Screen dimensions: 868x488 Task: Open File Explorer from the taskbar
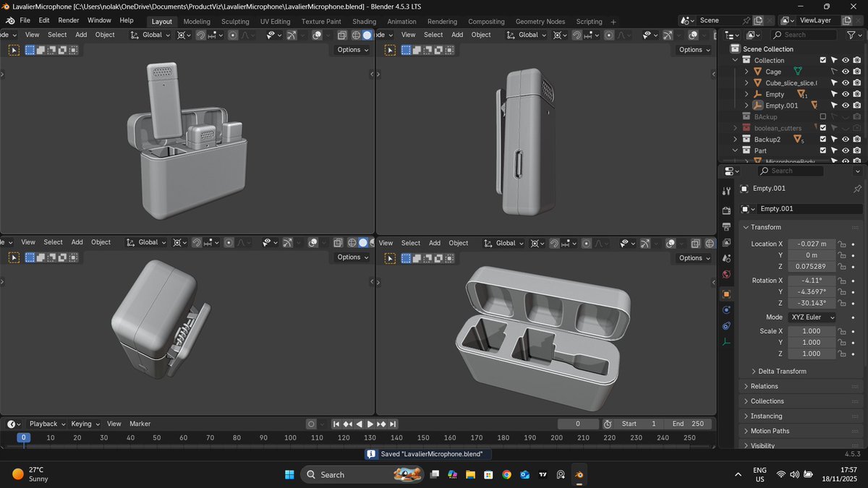tap(470, 474)
